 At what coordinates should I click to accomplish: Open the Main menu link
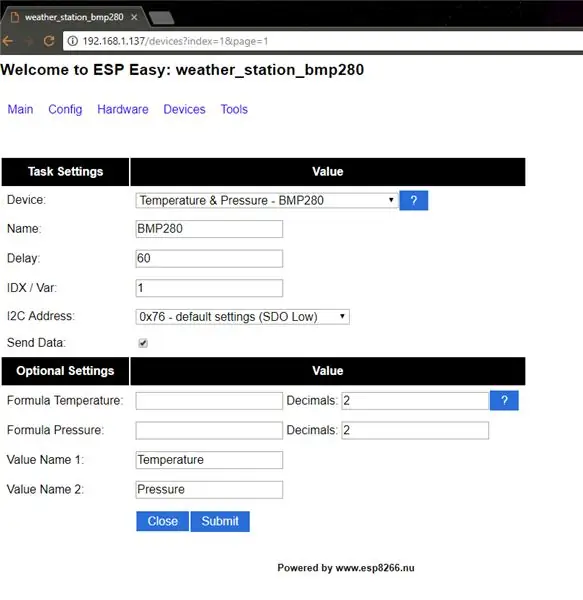[20, 109]
